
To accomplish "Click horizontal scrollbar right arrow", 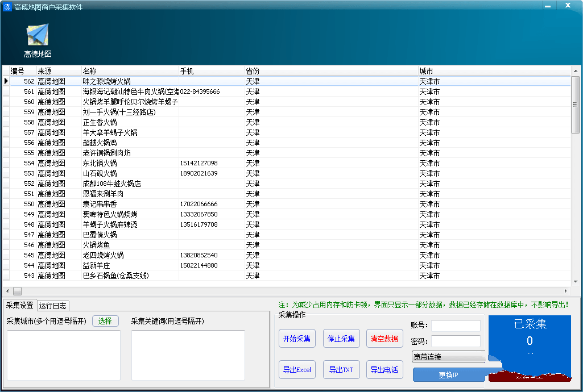I will pos(566,291).
